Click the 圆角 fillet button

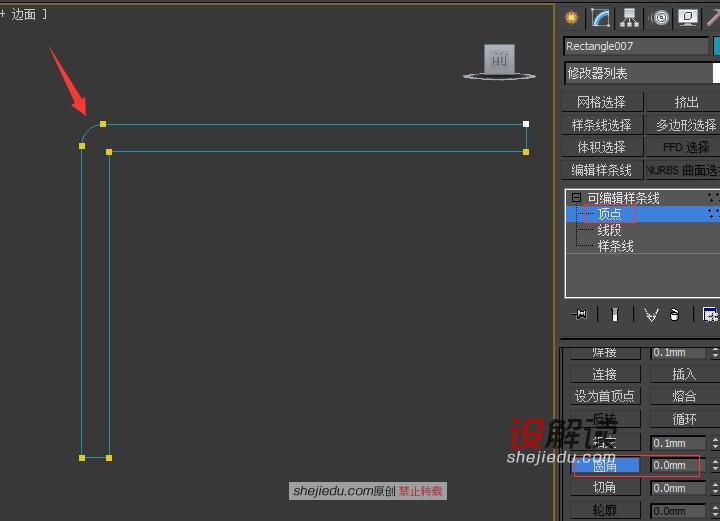[605, 466]
